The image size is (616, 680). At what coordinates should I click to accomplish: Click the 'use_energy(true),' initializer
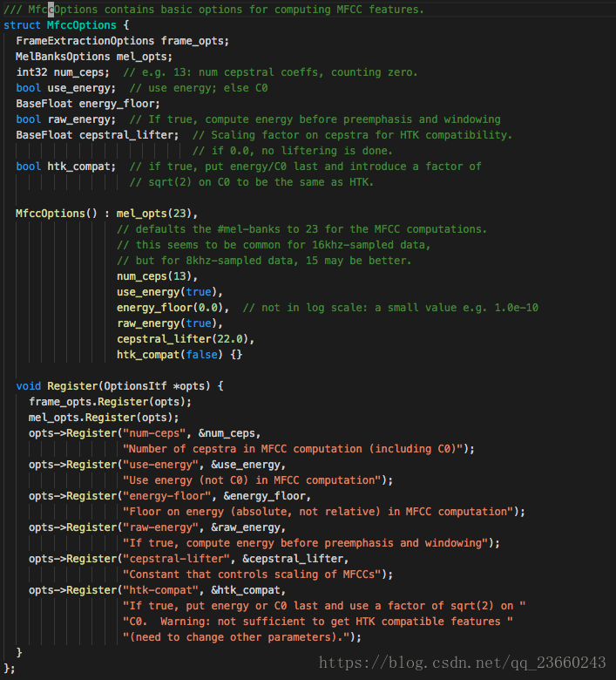170,292
